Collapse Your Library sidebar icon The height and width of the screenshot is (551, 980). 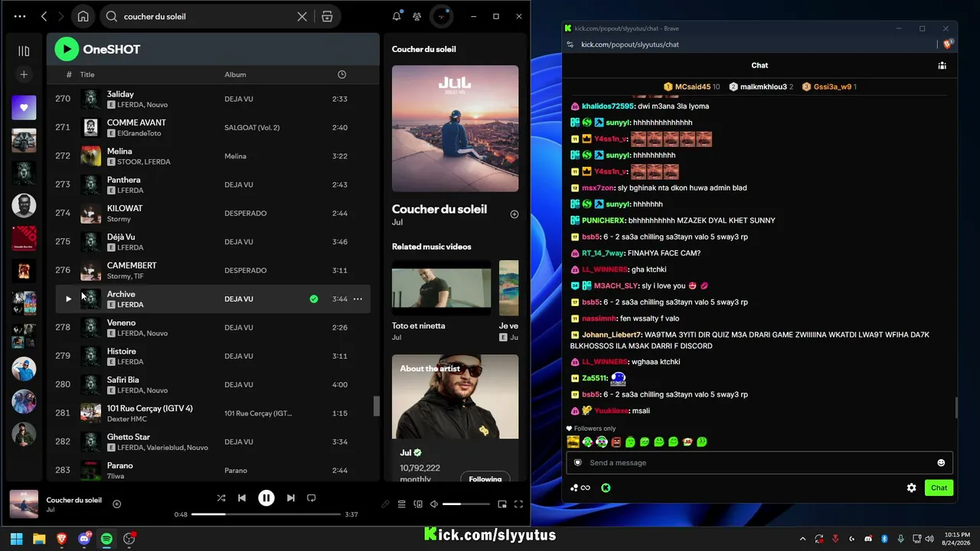(24, 51)
